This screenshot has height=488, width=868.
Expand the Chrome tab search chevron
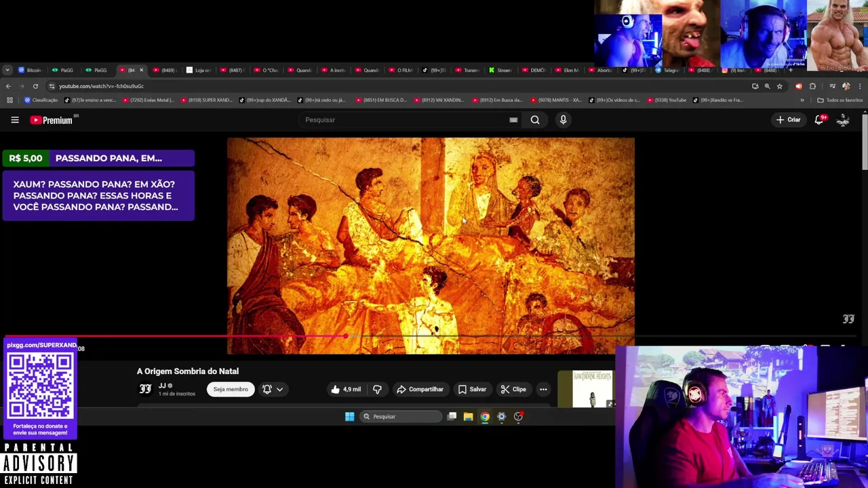pos(7,70)
